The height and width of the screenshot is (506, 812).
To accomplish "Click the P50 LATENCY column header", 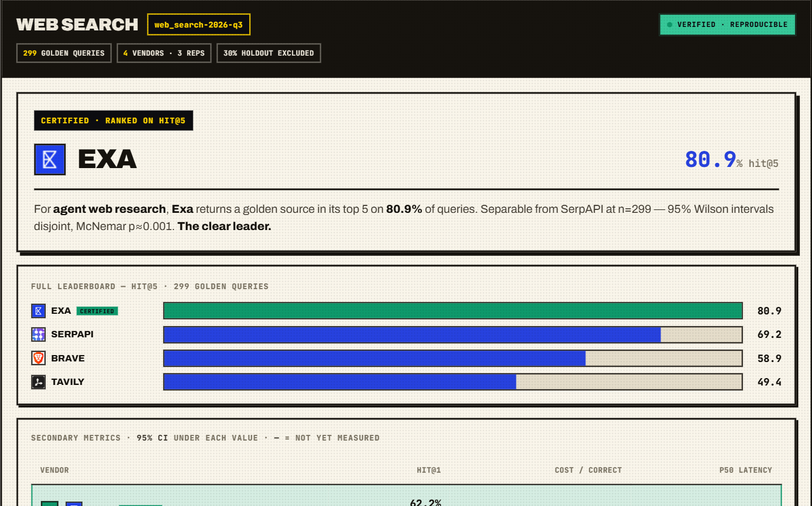I will click(x=745, y=470).
